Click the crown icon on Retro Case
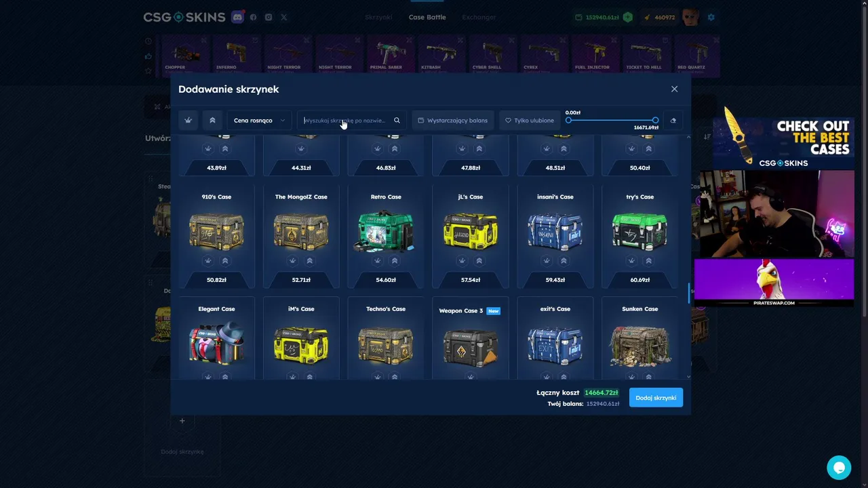This screenshot has width=868, height=488. pos(378,261)
